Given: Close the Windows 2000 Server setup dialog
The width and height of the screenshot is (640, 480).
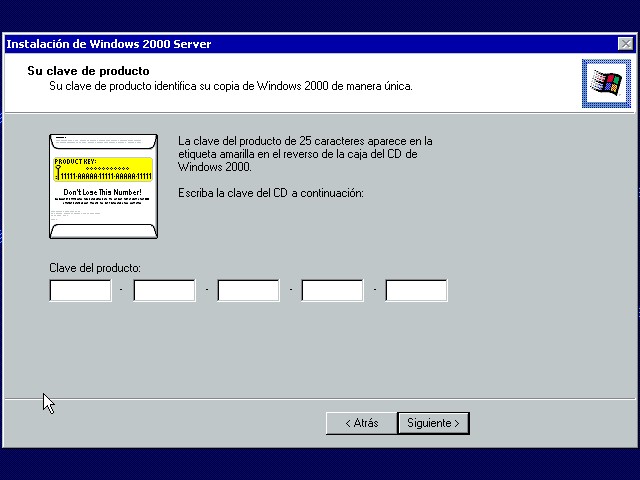Looking at the screenshot, I should (x=625, y=44).
